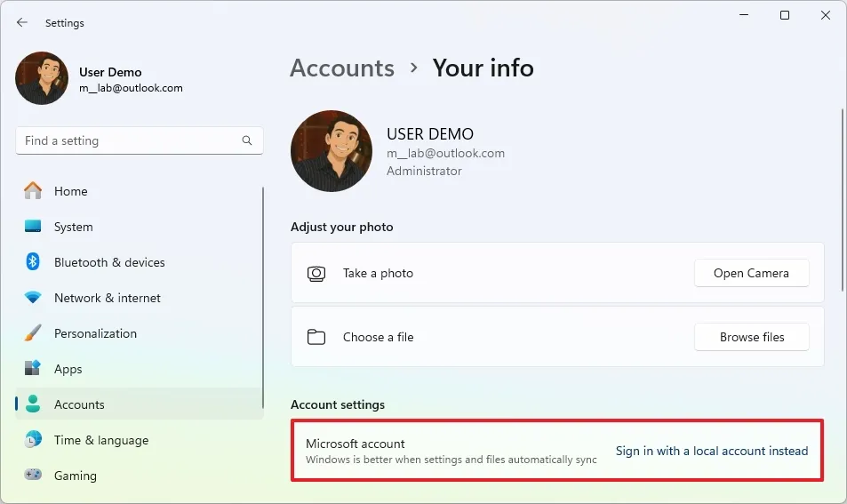
Task: Open Time & language settings
Action: pos(101,440)
